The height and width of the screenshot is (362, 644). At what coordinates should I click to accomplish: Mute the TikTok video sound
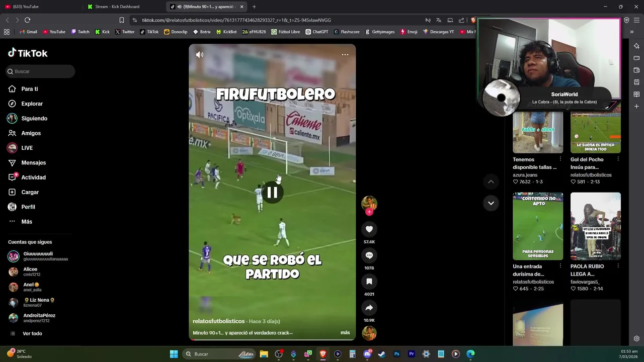(x=200, y=54)
